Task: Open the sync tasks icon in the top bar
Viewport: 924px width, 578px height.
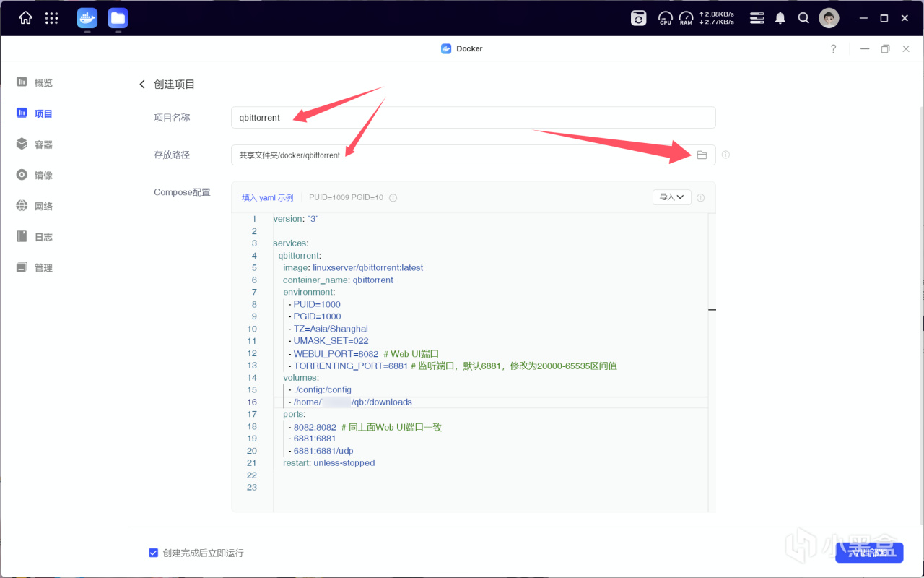Action: click(639, 18)
